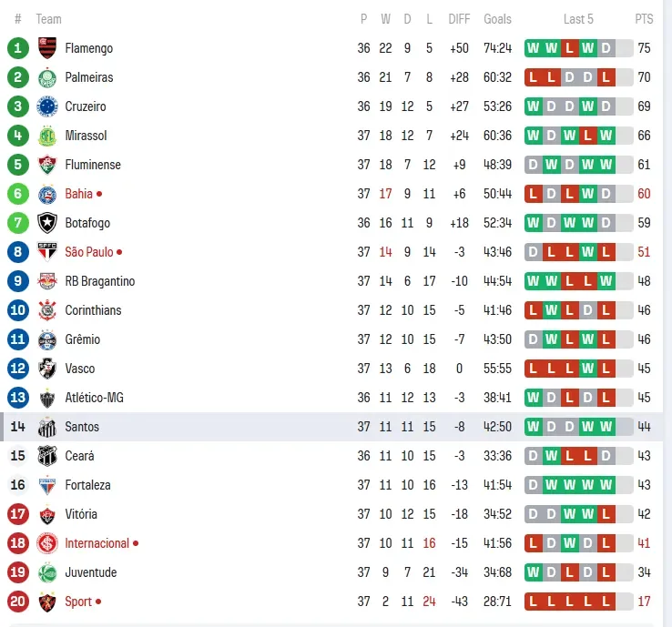This screenshot has height=627, width=672.
Task: Click the Last 5 column header
Action: click(578, 19)
